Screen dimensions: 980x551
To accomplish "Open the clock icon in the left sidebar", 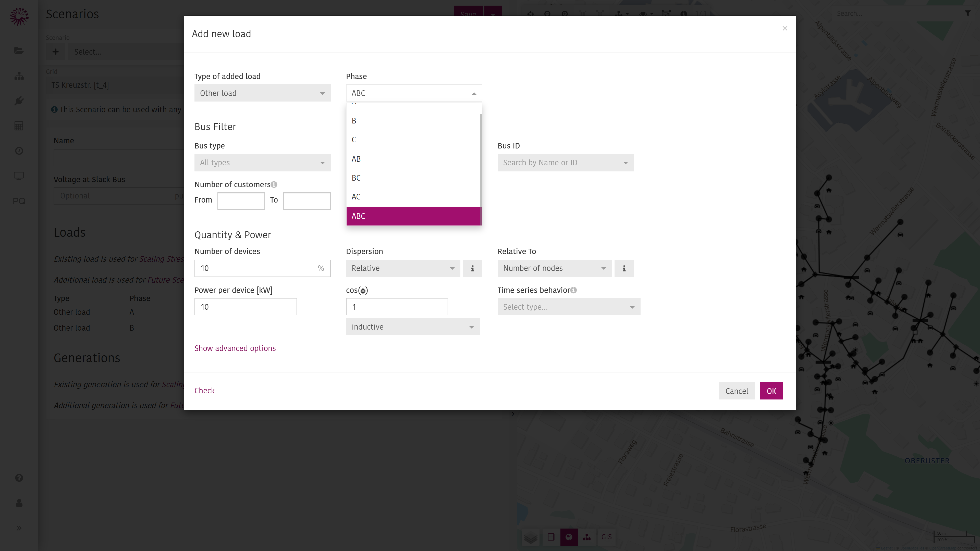I will point(19,151).
